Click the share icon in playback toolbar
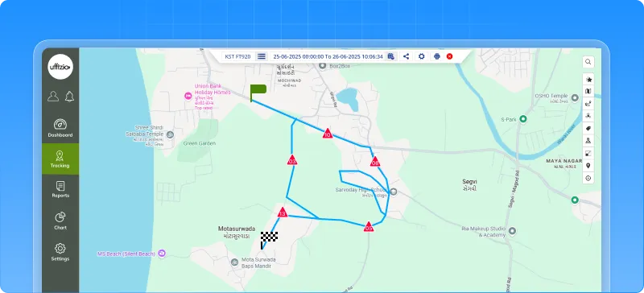This screenshot has width=644, height=293. coord(407,56)
